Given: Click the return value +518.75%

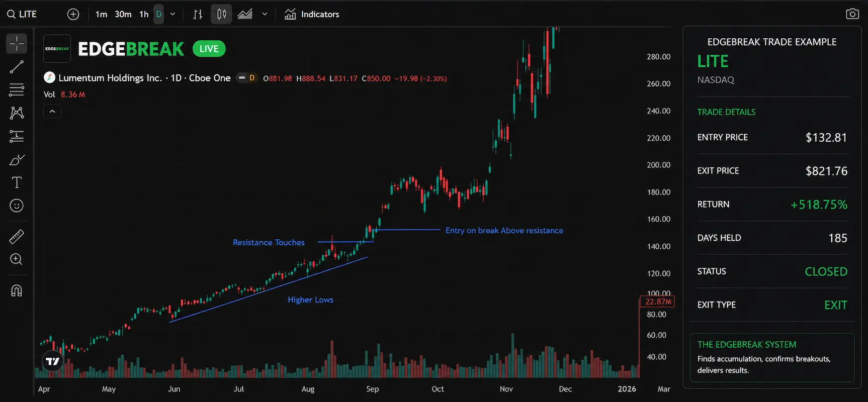Looking at the screenshot, I should coord(819,205).
